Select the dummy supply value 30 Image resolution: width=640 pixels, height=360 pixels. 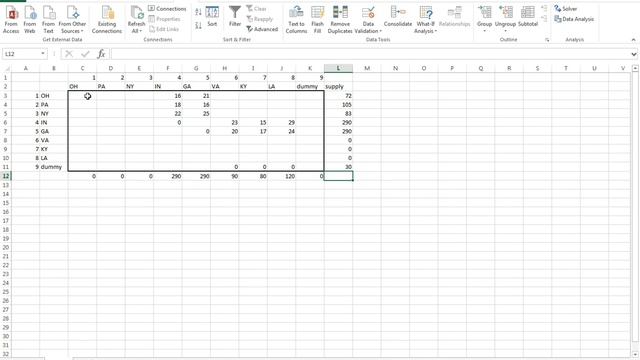(338, 167)
